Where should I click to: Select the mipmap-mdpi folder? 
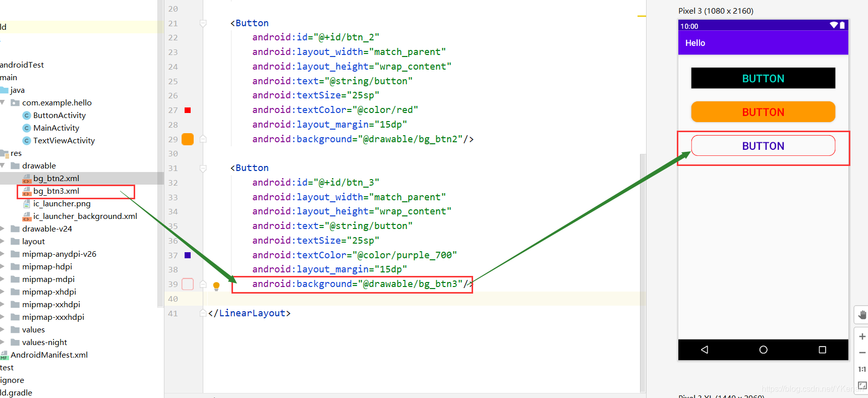click(x=48, y=279)
